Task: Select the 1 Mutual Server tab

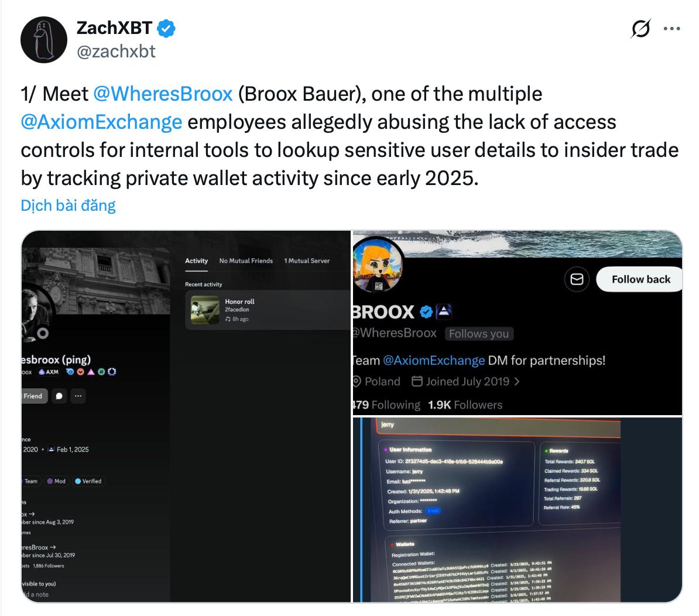Action: [x=307, y=261]
